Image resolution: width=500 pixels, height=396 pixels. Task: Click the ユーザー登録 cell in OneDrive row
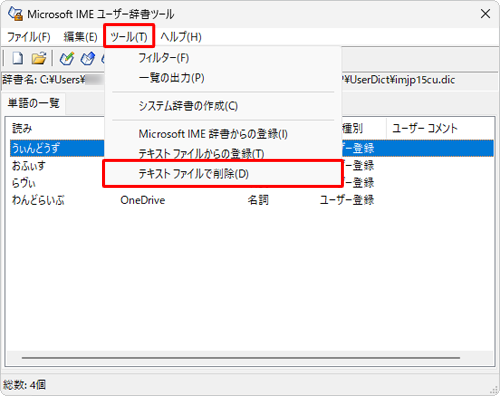347,200
